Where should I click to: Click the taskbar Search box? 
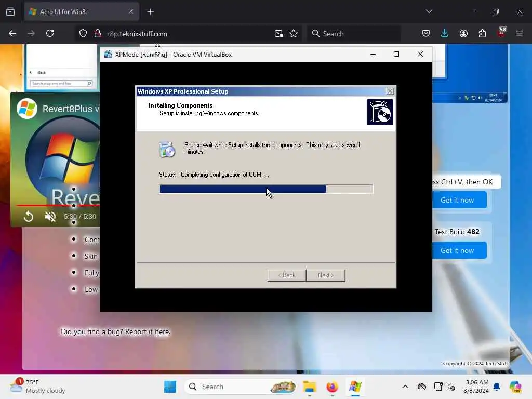[x=240, y=387]
